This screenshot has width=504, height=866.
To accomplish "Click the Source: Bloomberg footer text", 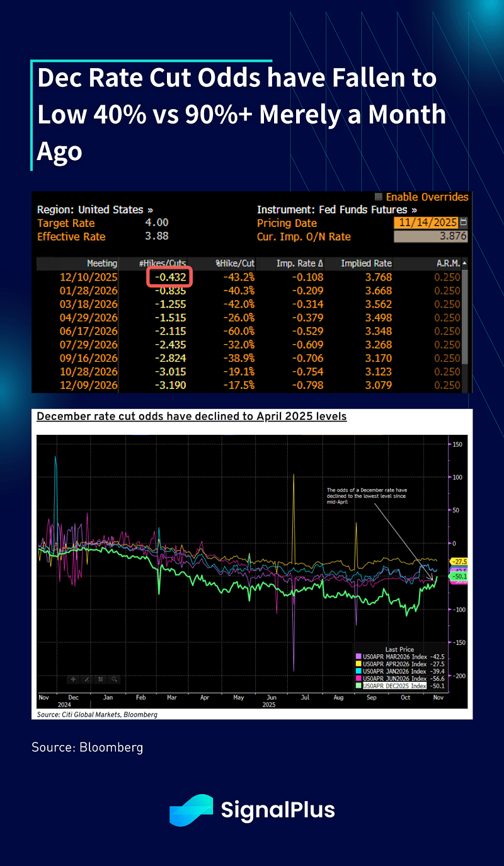I will click(x=88, y=748).
